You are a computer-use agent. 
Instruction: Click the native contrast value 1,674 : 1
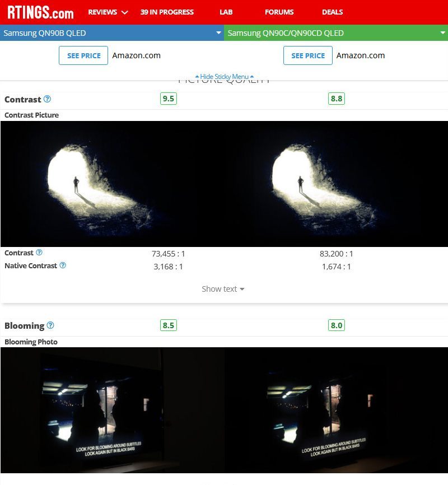pyautogui.click(x=337, y=267)
